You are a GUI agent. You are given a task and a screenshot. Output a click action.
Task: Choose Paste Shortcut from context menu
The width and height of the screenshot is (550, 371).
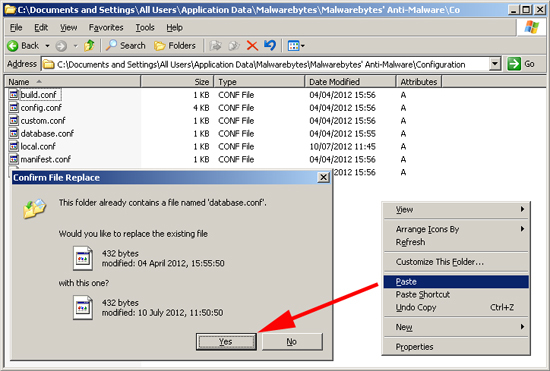click(456, 295)
